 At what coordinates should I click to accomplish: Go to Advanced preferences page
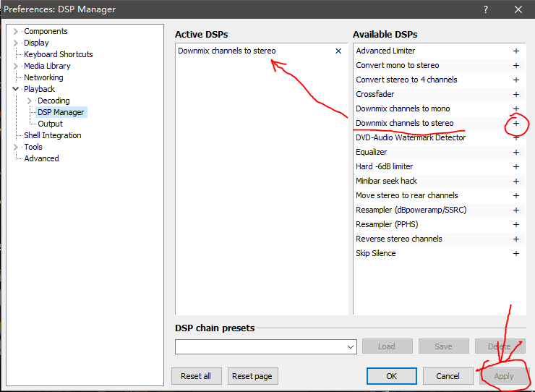point(41,158)
